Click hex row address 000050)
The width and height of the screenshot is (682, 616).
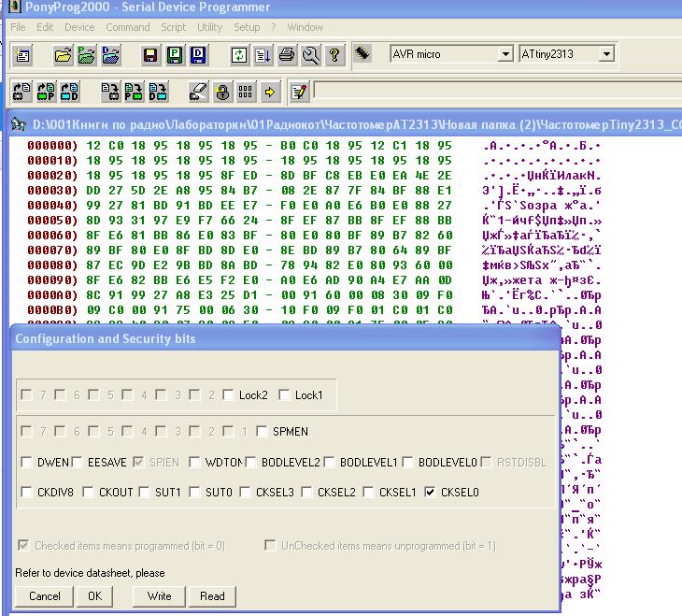pyautogui.click(x=52, y=221)
